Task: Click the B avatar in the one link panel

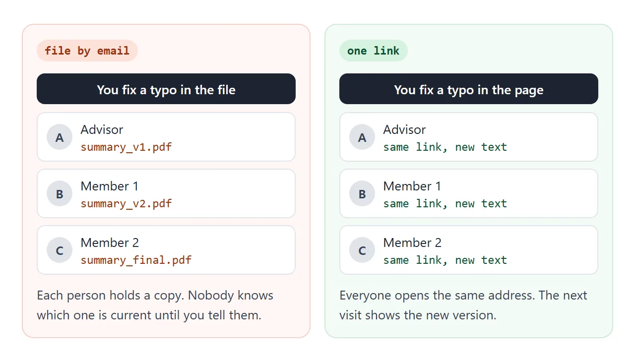Action: (x=362, y=194)
